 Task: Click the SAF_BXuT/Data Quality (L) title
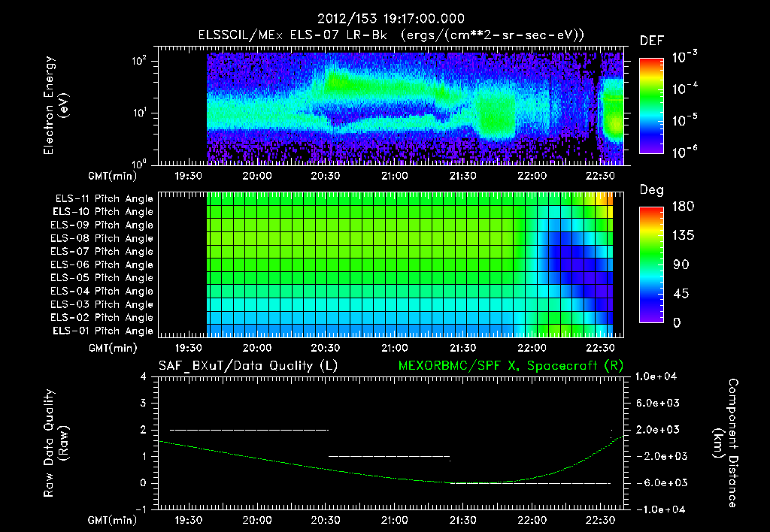click(248, 366)
